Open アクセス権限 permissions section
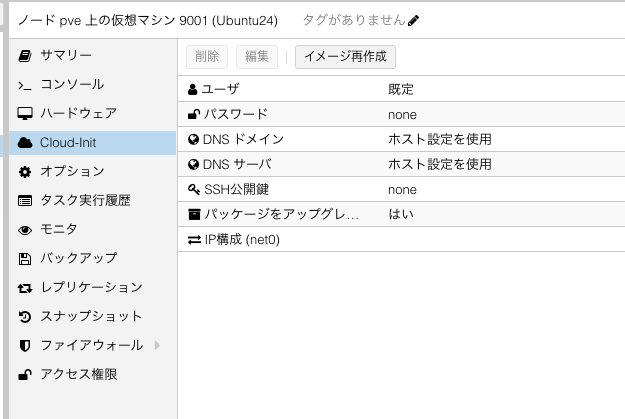The width and height of the screenshot is (625, 419). (92, 374)
